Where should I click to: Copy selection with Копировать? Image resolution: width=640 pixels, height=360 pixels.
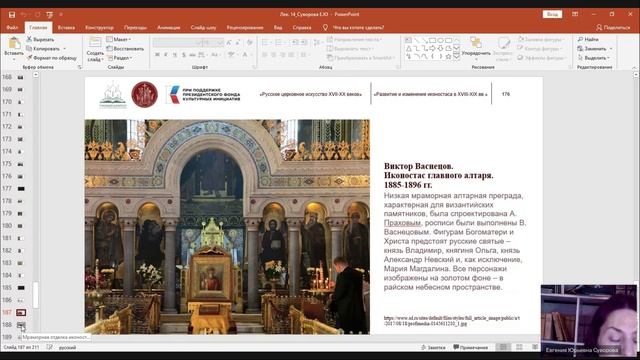click(x=43, y=49)
